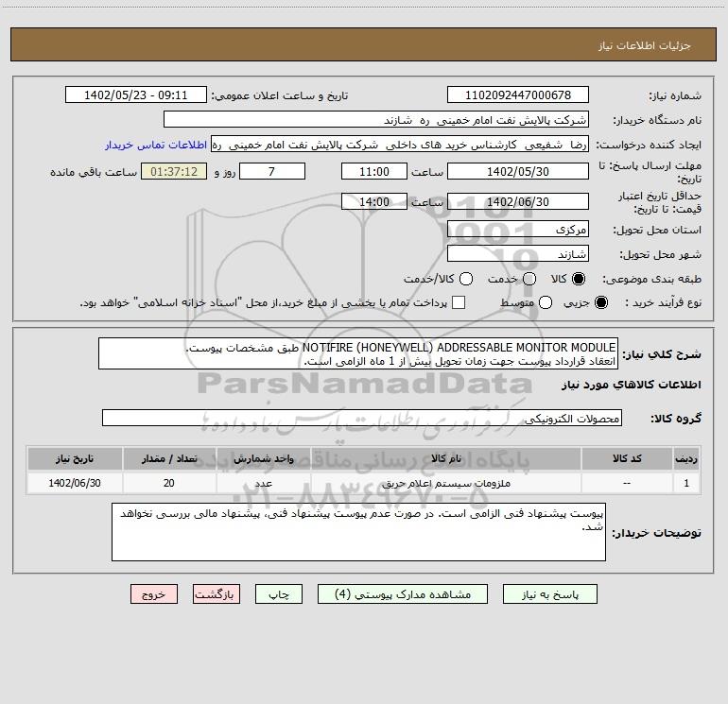Click the buyer notes text area
The image size is (728, 704).
click(358, 532)
